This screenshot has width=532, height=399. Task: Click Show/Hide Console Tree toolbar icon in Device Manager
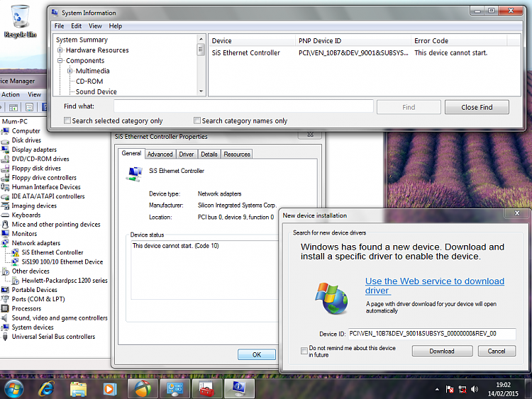[x=13, y=108]
